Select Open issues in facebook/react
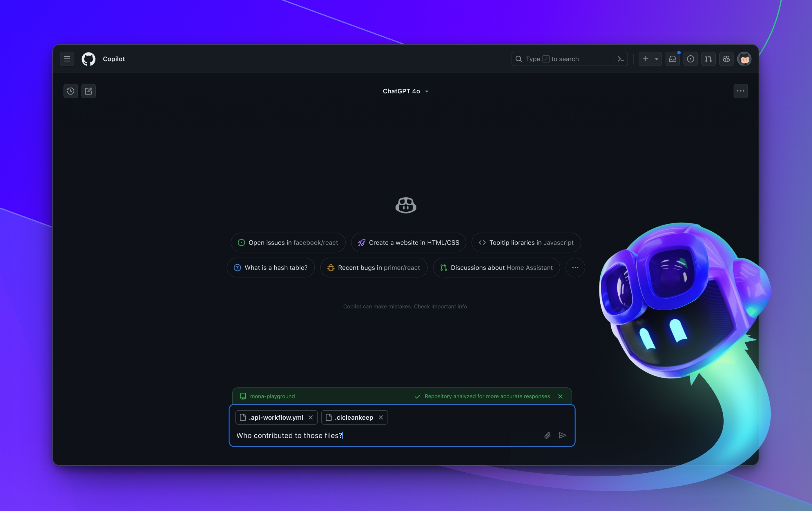 coord(288,242)
